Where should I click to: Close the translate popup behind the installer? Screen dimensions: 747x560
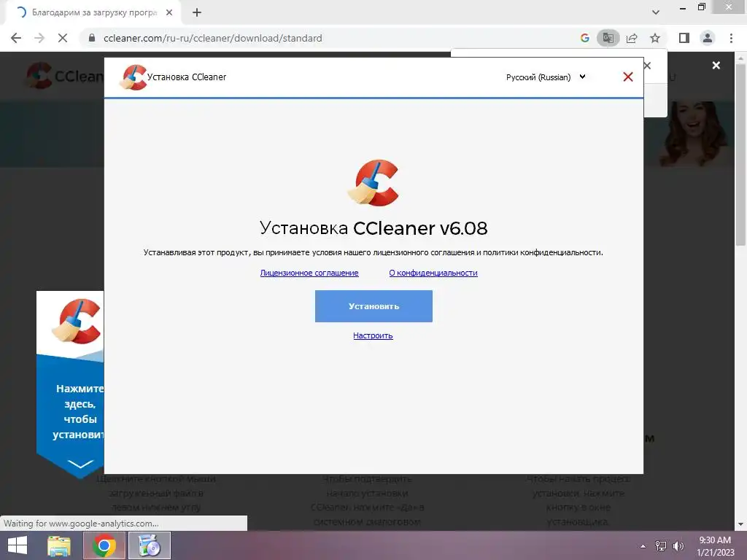click(648, 66)
